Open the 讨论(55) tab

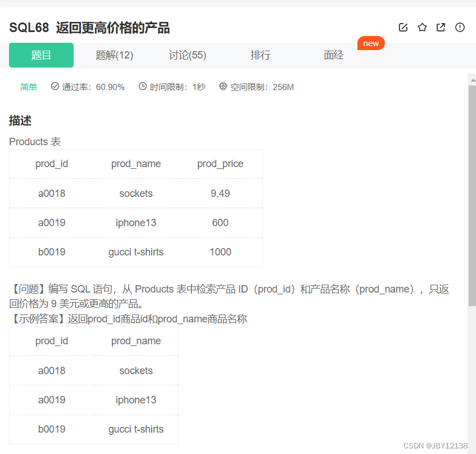point(187,55)
